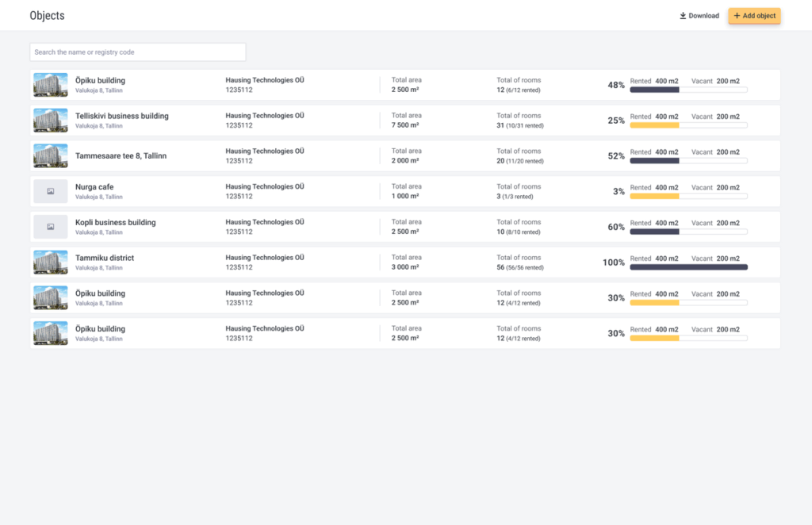Click the thumbnail of the 48% occupied Õpiku building
812x525 pixels.
pos(50,85)
